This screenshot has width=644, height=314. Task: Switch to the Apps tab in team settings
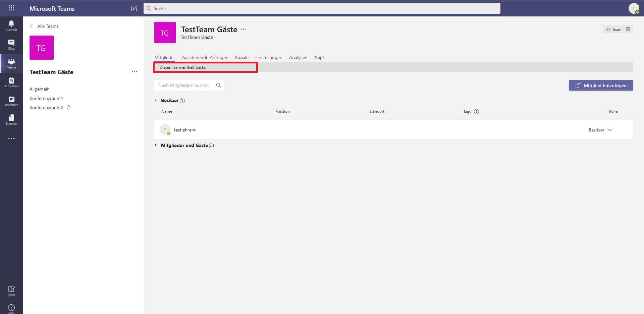click(x=319, y=57)
